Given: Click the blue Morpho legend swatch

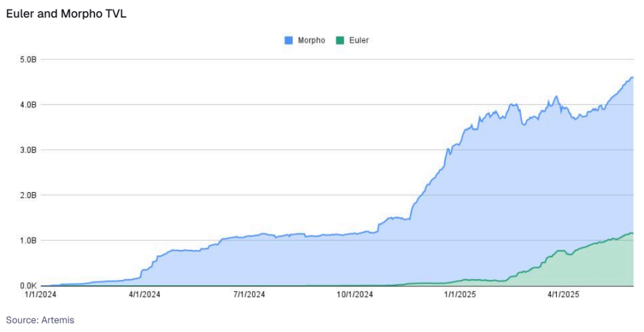Looking at the screenshot, I should tap(288, 40).
